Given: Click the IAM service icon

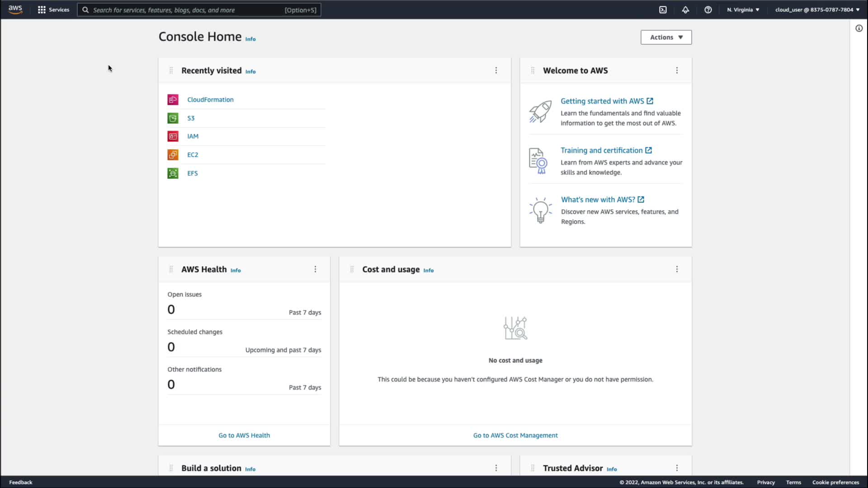Looking at the screenshot, I should coord(173,136).
